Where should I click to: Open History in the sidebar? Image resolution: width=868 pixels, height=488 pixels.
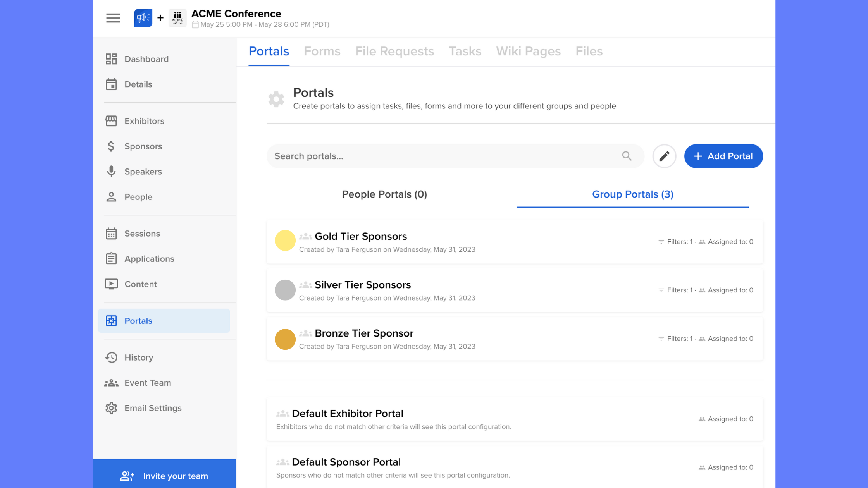coord(138,357)
